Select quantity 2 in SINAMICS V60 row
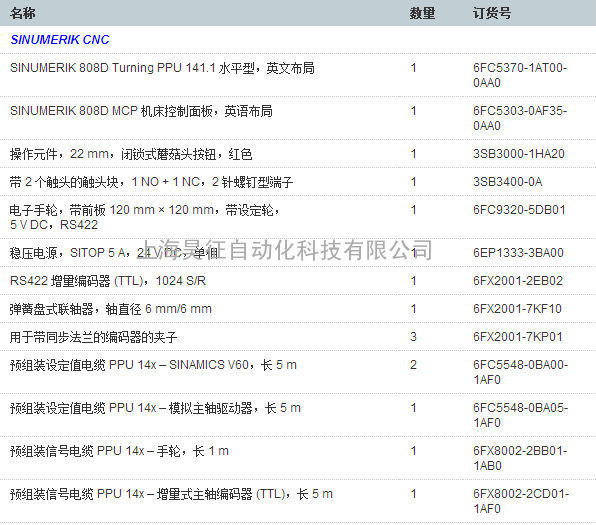596x525 pixels. tap(413, 365)
